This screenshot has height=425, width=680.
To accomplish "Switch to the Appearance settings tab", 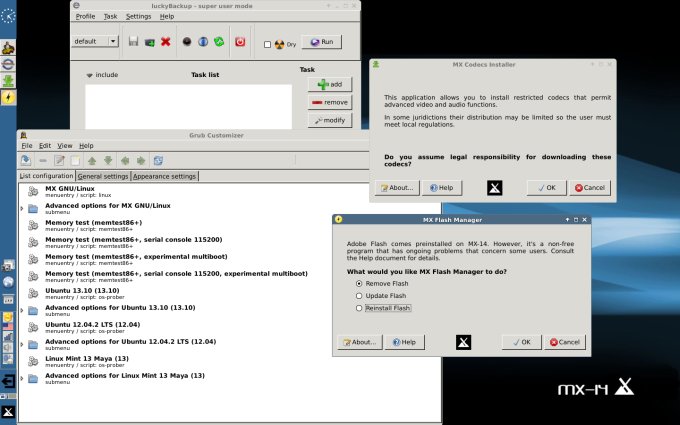I will [164, 177].
